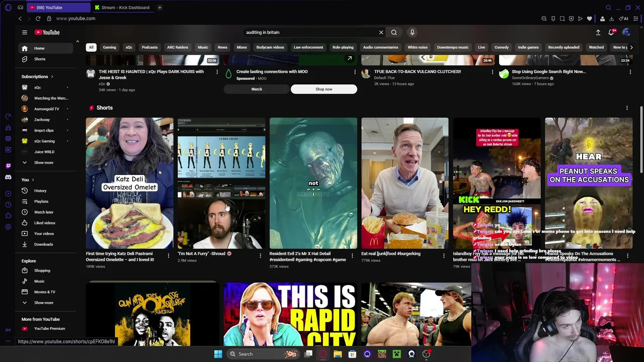Screen dimensions: 644x362
Task: Open options for the MOO sponsored ad
Action: click(355, 72)
